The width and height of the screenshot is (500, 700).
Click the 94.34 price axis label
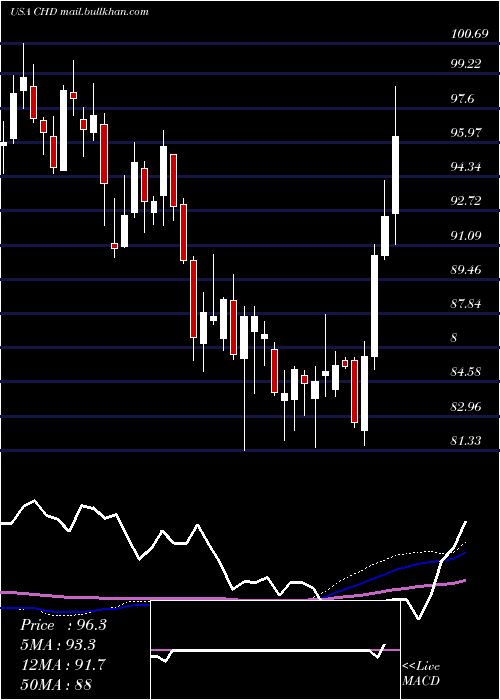tap(466, 167)
